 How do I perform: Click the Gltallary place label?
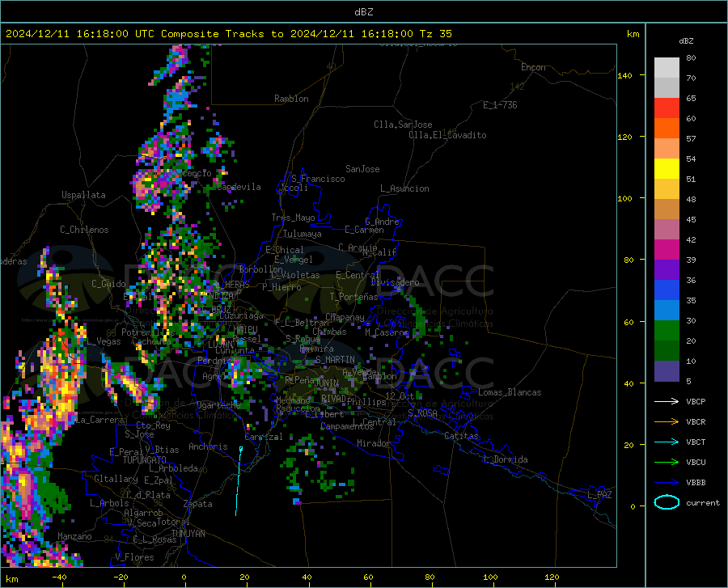116,479
